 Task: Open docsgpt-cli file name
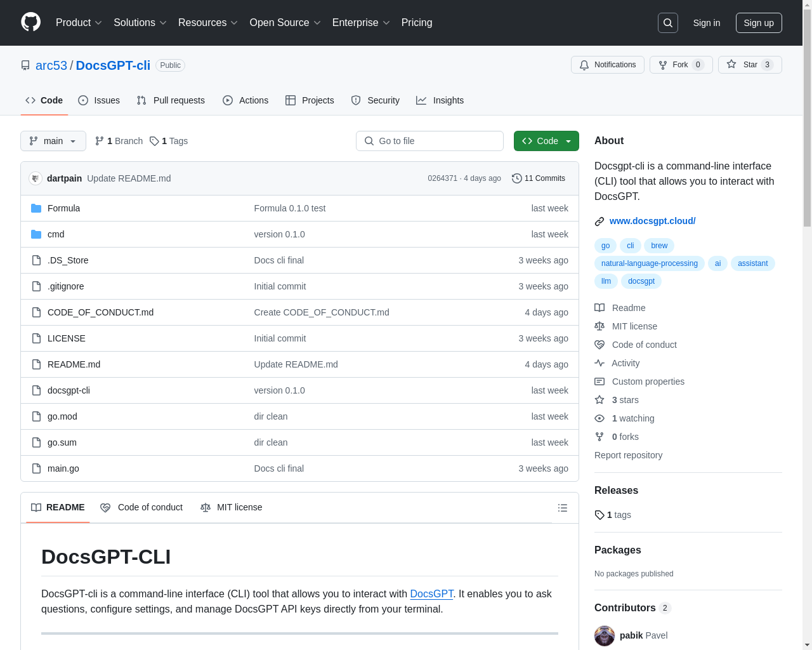69,390
